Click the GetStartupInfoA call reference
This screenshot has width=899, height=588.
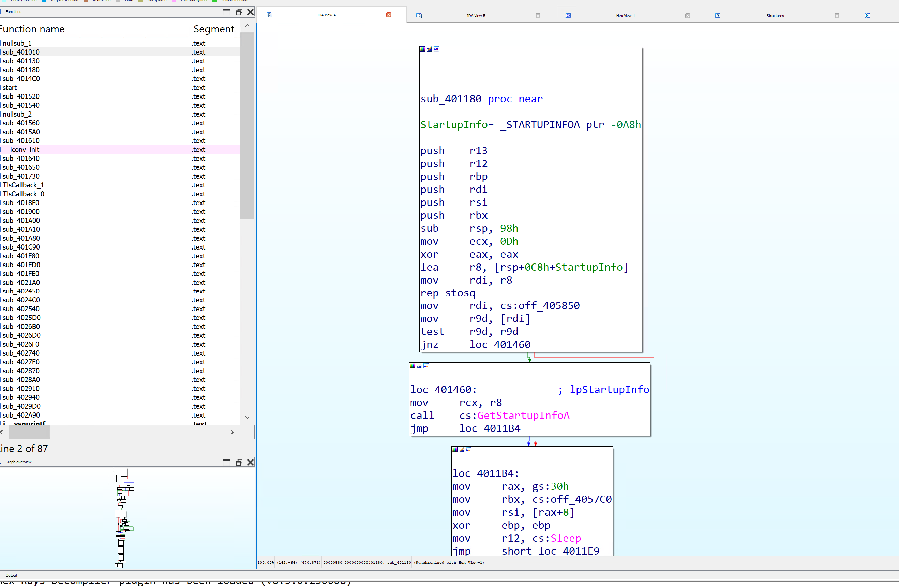coord(523,416)
